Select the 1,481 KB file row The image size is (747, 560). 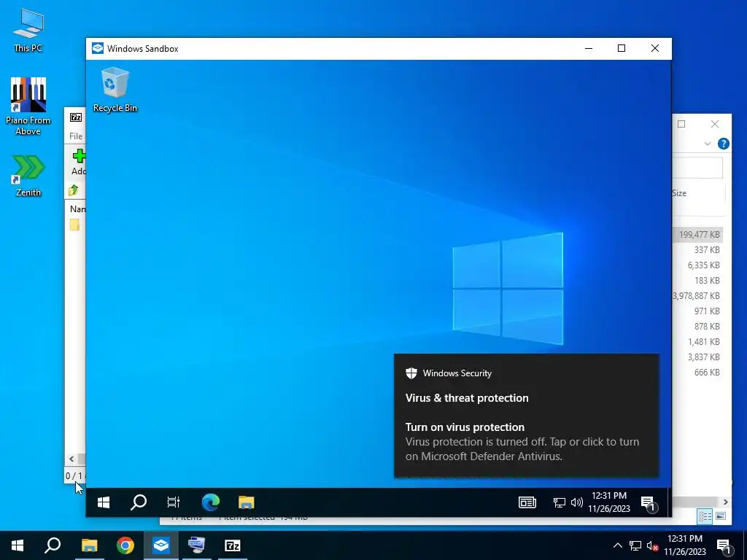[697, 342]
